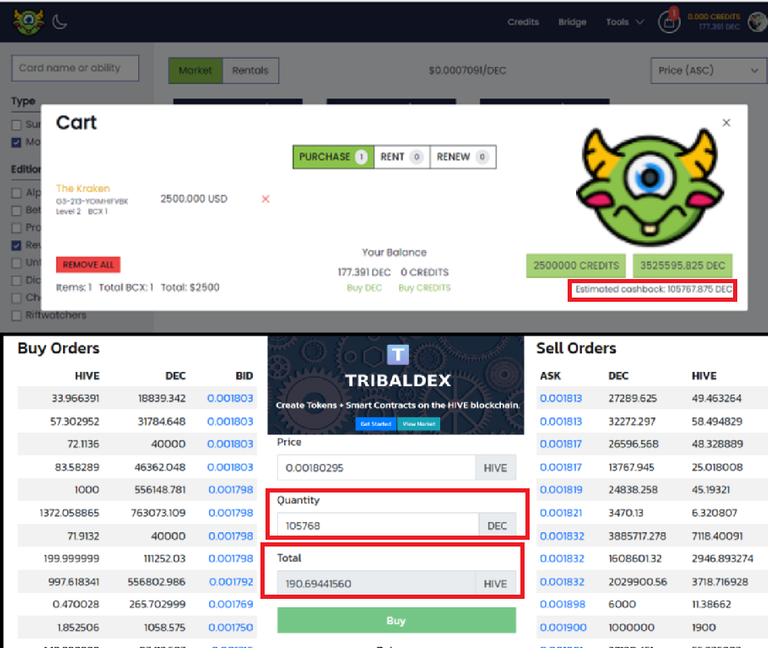
Task: Toggle the Riftwatchers edition checkbox
Action: coord(17,315)
